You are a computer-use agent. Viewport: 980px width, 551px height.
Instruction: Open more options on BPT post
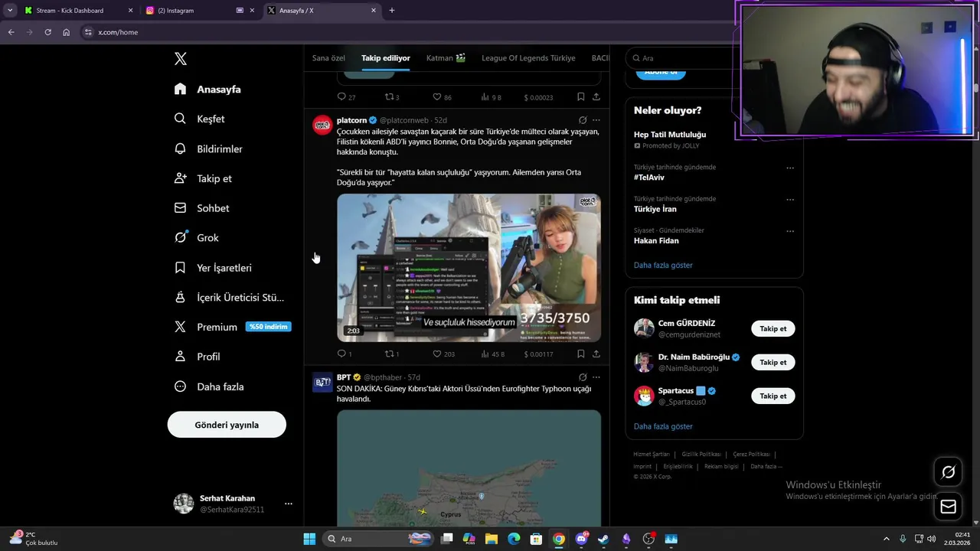click(596, 377)
